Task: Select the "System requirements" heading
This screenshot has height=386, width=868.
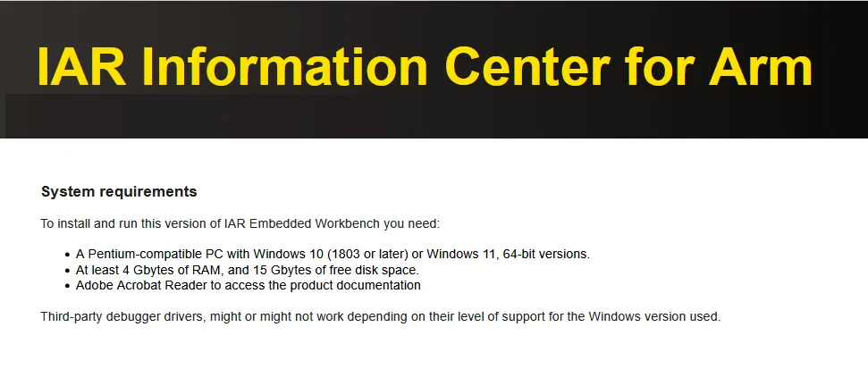Action: pos(119,192)
